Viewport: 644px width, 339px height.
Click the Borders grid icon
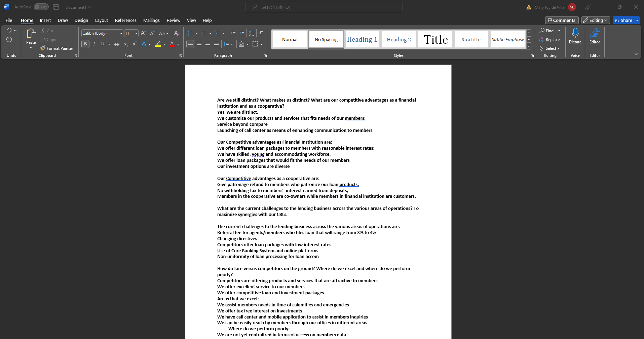[255, 44]
